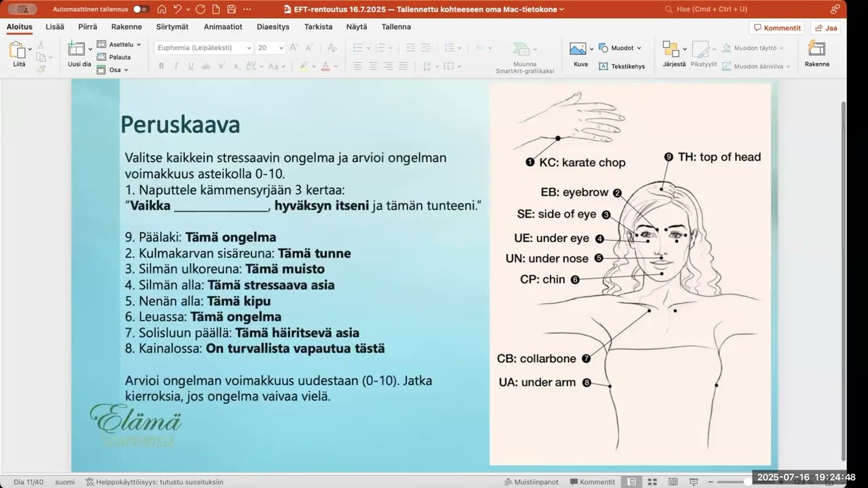Toggle Strikethrough formatting
Viewport: 868px width, 488px height.
(x=205, y=66)
